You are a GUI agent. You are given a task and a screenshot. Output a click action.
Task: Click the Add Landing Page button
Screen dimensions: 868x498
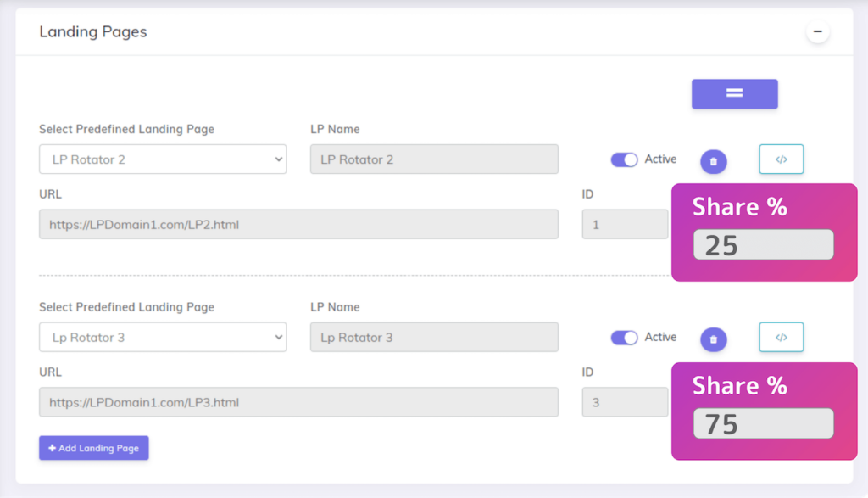(93, 448)
